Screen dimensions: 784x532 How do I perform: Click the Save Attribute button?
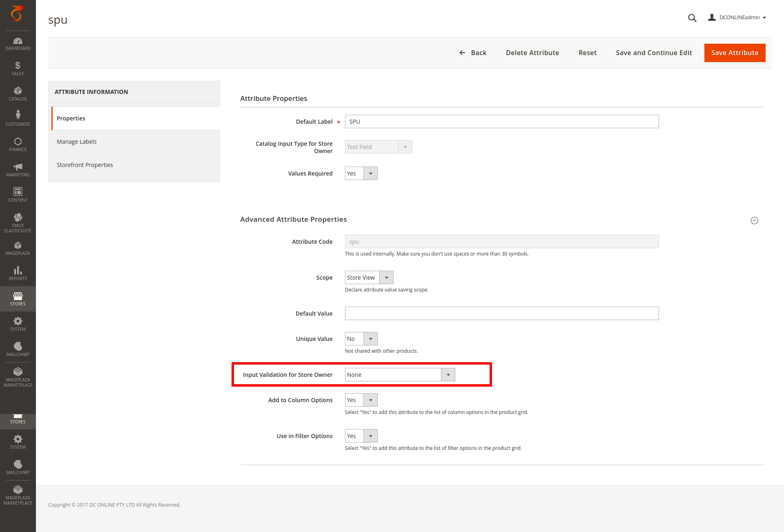point(734,53)
